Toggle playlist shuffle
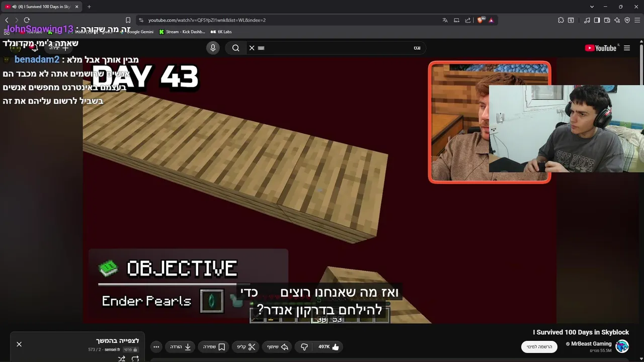Image resolution: width=644 pixels, height=362 pixels. point(121,358)
